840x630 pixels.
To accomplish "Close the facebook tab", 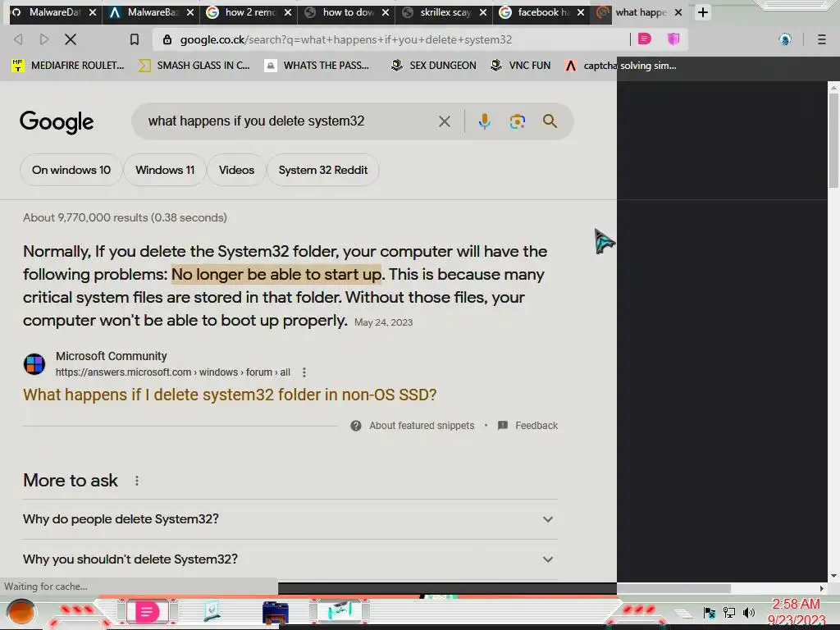I will click(x=581, y=12).
